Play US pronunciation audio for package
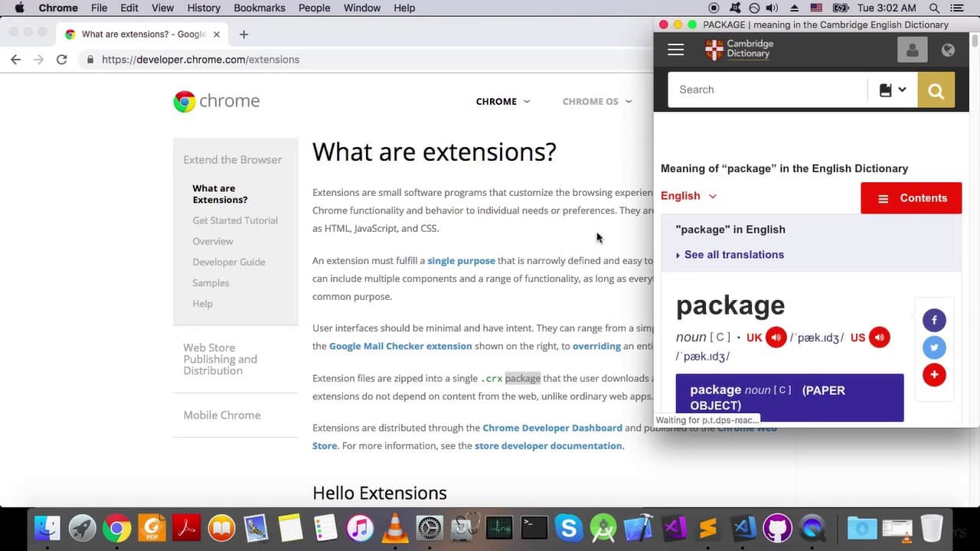 point(879,337)
